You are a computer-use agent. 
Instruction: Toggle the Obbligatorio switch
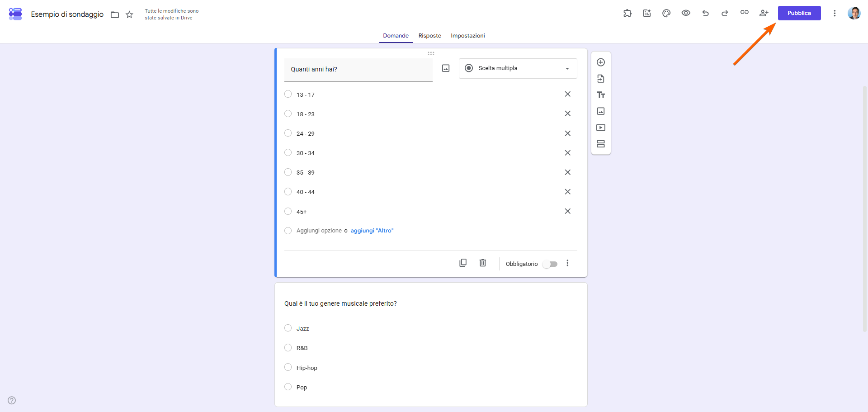pyautogui.click(x=550, y=264)
